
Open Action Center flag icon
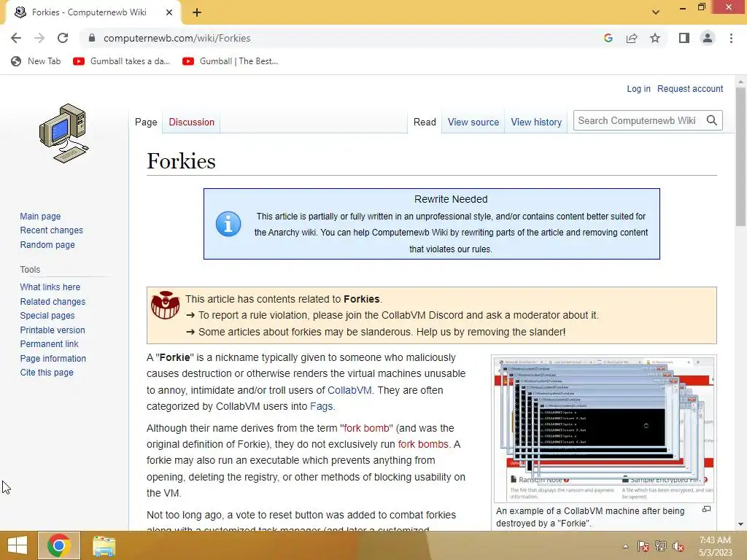tap(643, 546)
